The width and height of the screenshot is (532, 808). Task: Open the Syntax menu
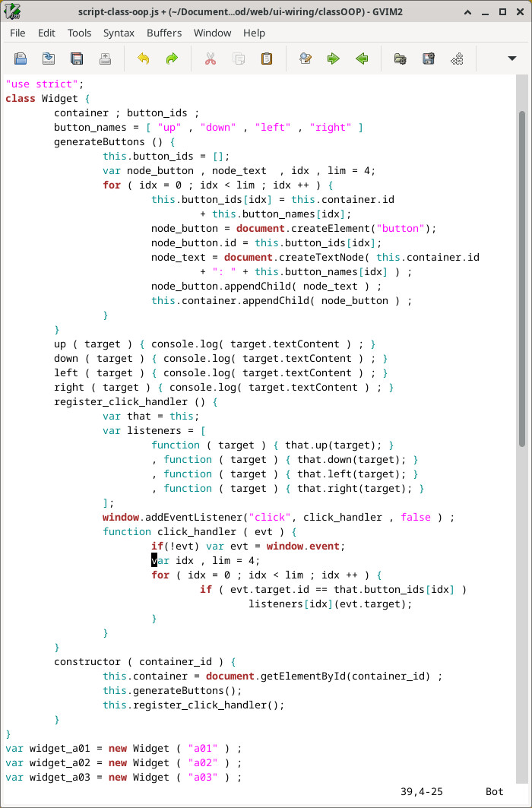click(119, 33)
